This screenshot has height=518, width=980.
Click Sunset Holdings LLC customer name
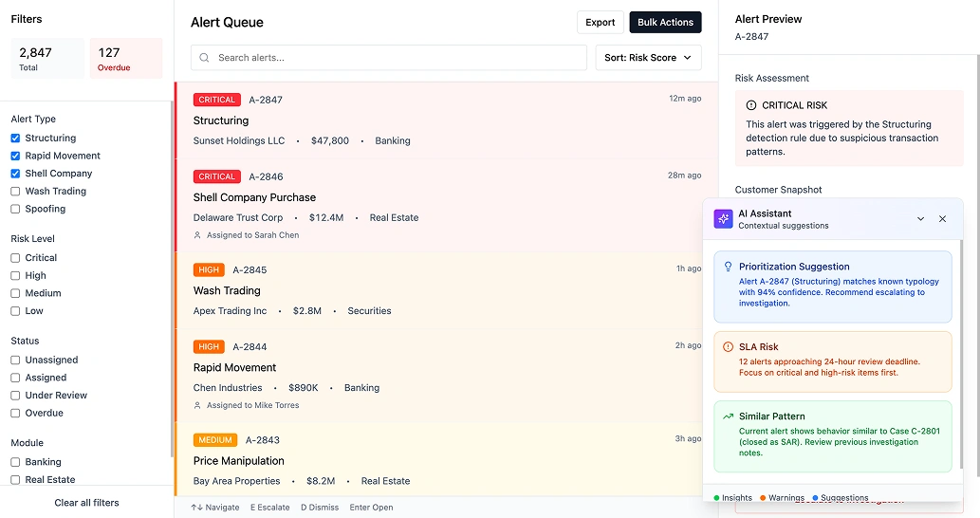pos(239,140)
